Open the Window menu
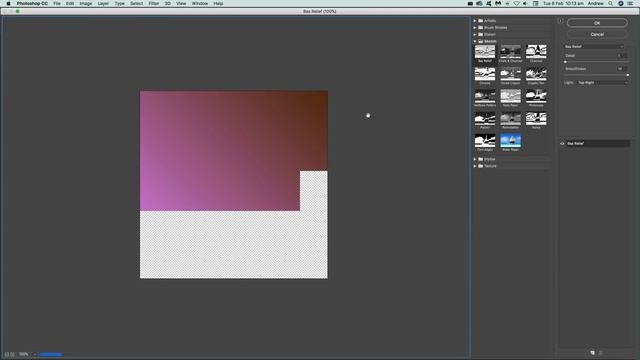Image resolution: width=640 pixels, height=360 pixels. 200,3
